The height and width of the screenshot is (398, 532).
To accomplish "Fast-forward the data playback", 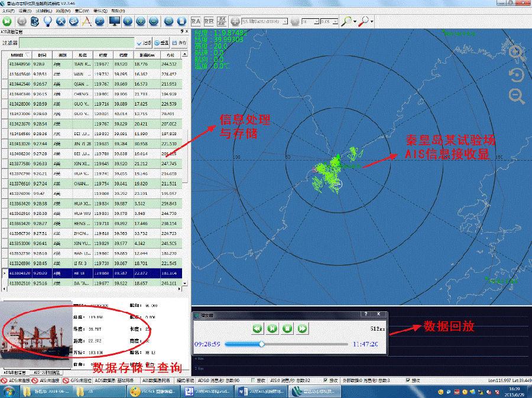I will point(302,328).
